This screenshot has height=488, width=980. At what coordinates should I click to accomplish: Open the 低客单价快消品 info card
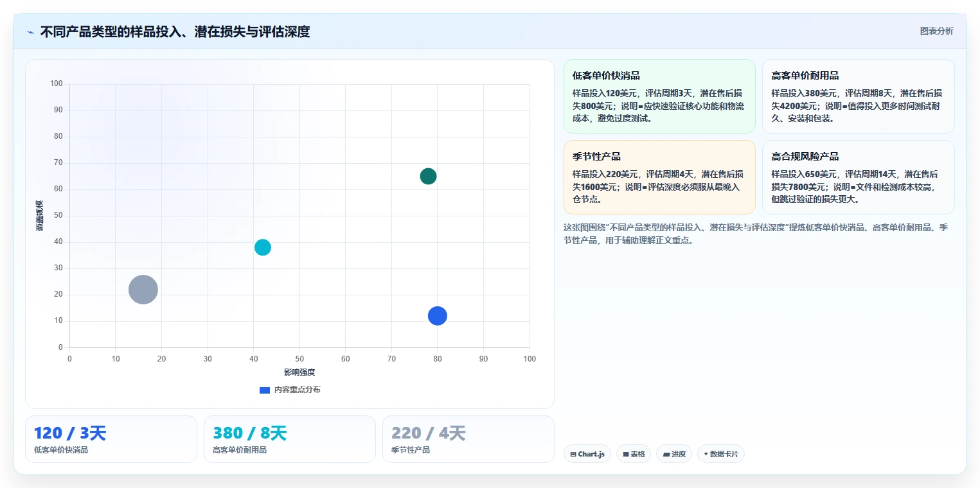click(659, 96)
